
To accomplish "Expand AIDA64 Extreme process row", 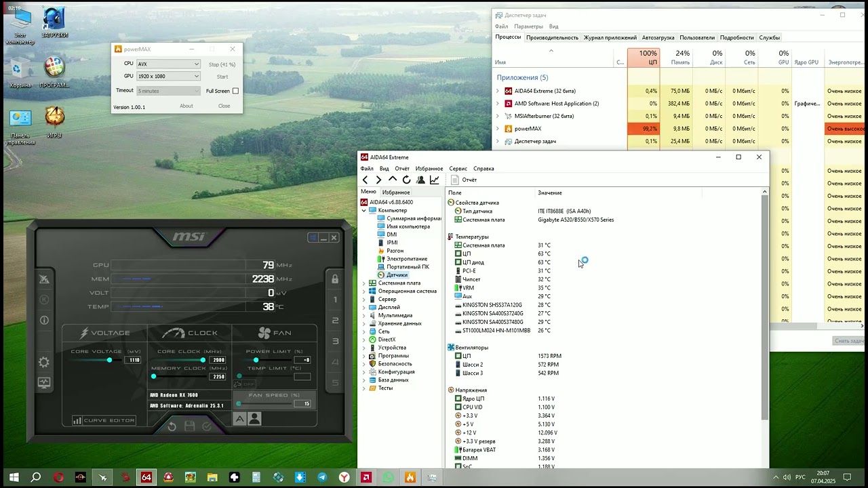I will pyautogui.click(x=497, y=91).
